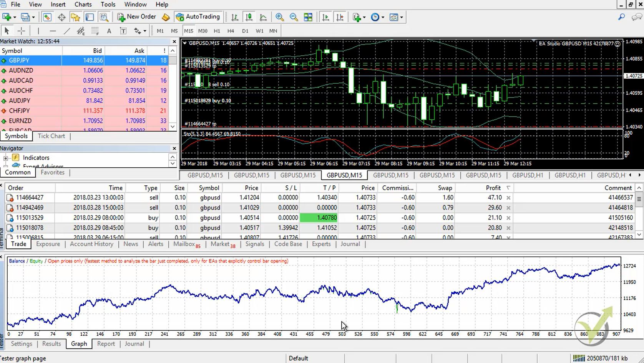644x363 pixels.
Task: Open the Tile Windows arrangement
Action: [x=308, y=17]
